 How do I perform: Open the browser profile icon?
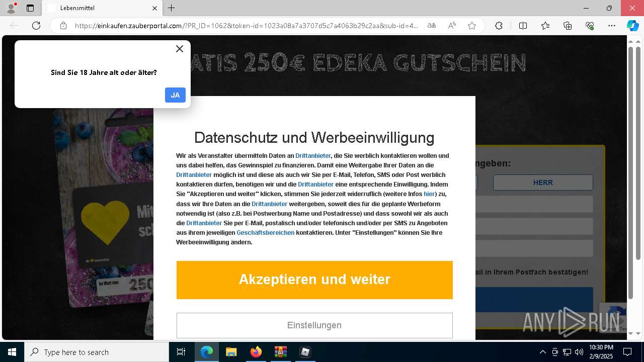(11, 8)
